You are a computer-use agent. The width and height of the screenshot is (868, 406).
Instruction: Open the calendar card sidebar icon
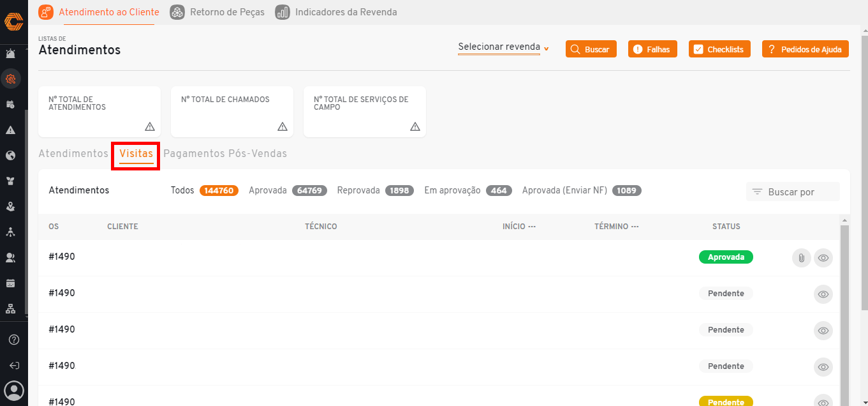coord(11,283)
